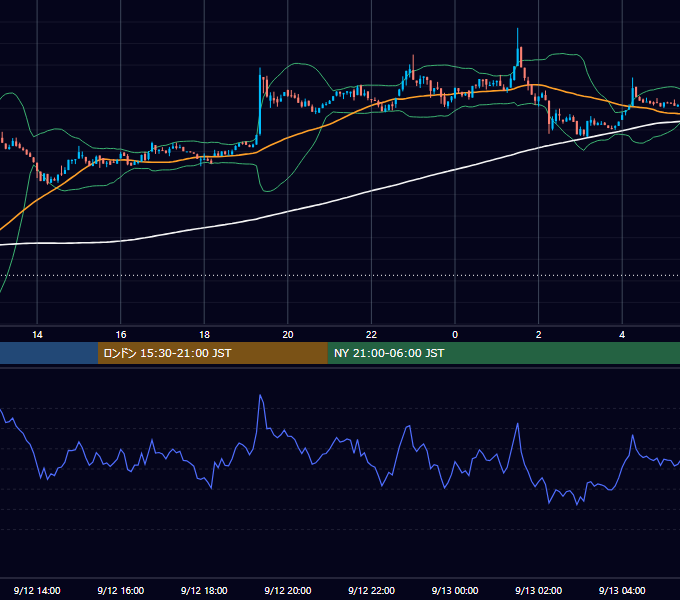
Task: Click the hour label 14 on chart axis
Action: coord(37,335)
